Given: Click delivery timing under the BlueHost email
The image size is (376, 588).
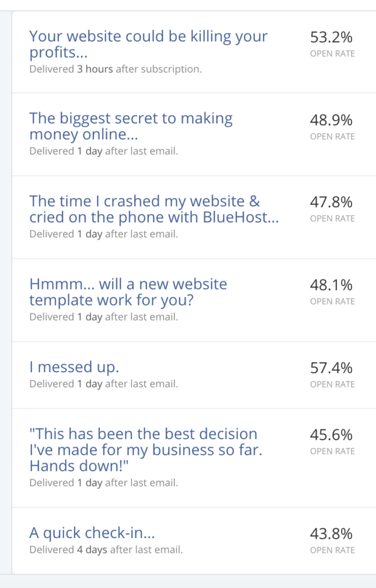Looking at the screenshot, I should pyautogui.click(x=104, y=234).
